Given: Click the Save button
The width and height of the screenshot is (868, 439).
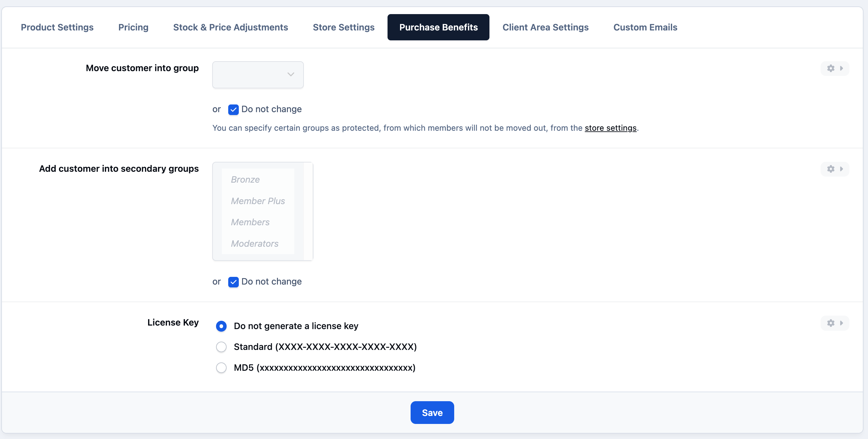Looking at the screenshot, I should click(432, 412).
